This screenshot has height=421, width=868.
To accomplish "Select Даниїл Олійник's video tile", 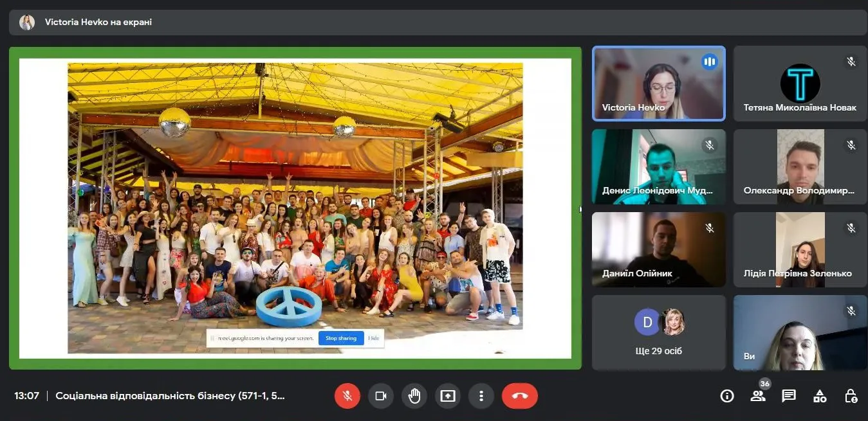I will 658,249.
